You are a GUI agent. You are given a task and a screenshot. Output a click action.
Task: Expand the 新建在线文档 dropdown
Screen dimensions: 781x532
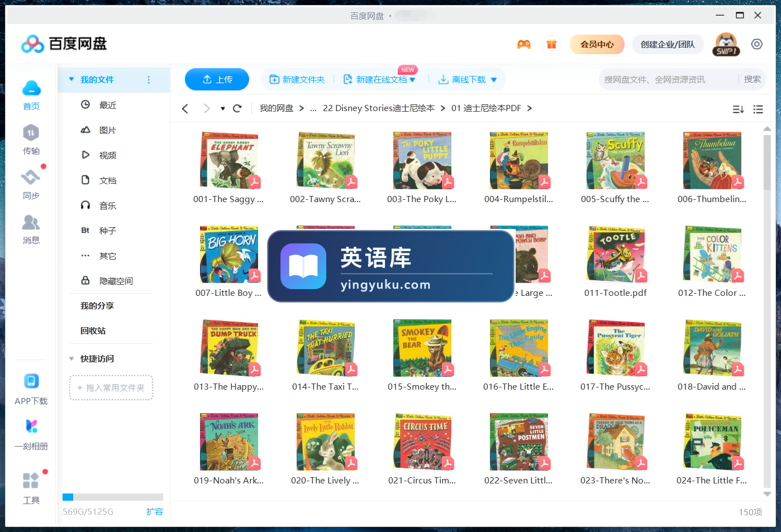tap(412, 80)
